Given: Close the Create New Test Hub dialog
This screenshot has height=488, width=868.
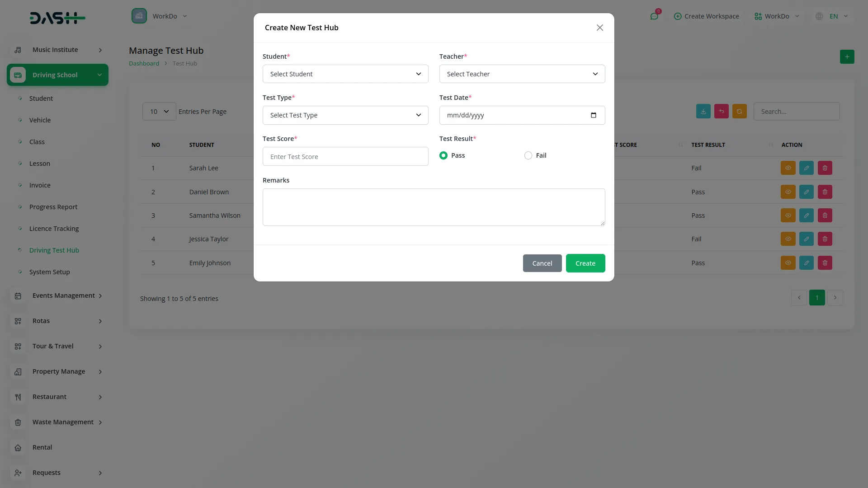Looking at the screenshot, I should pyautogui.click(x=600, y=28).
